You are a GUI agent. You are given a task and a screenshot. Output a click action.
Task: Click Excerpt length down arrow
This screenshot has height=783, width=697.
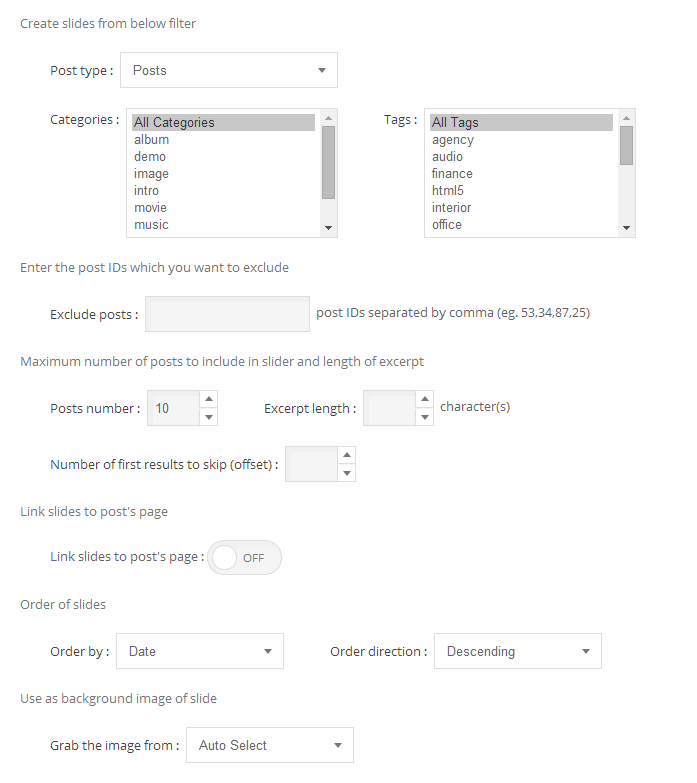pyautogui.click(x=424, y=417)
